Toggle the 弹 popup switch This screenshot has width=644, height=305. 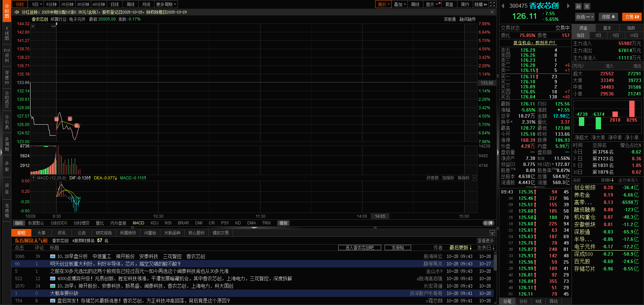point(488,223)
